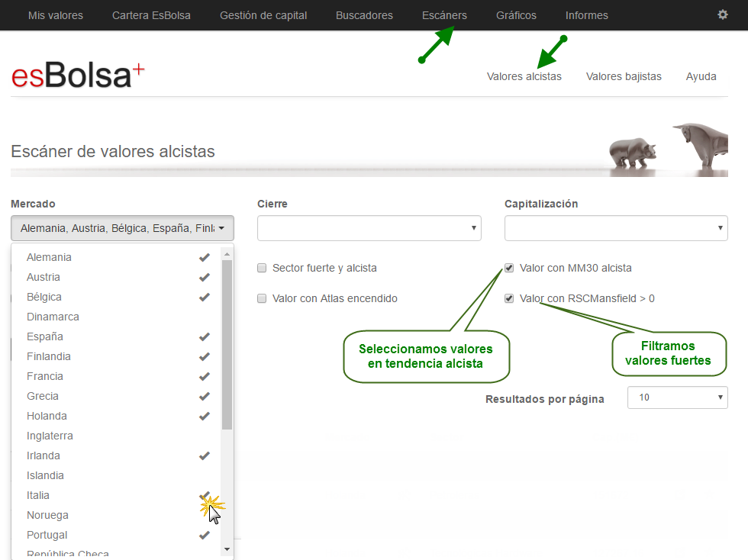Open the settings gear icon

coord(723,14)
